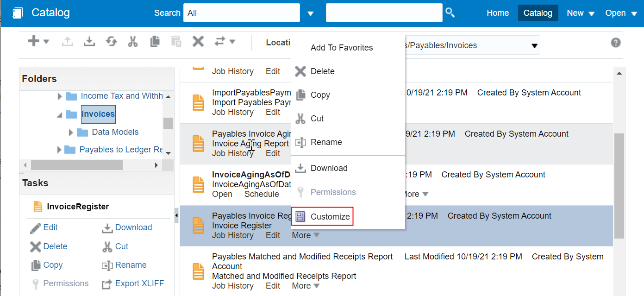The width and height of the screenshot is (644, 296).
Task: Click Schedule under InvoiceAgingAsOfDate
Action: coord(262,194)
